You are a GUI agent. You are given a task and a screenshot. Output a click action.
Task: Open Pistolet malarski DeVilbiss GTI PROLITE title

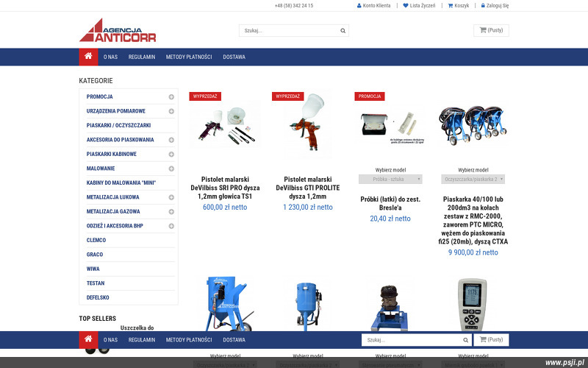(x=307, y=188)
